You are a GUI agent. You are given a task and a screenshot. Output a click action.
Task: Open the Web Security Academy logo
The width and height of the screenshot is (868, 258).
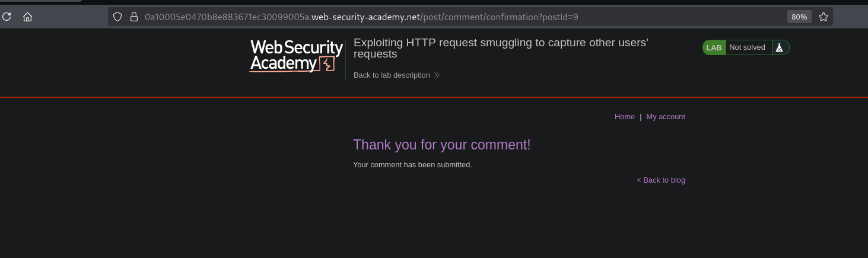click(296, 56)
